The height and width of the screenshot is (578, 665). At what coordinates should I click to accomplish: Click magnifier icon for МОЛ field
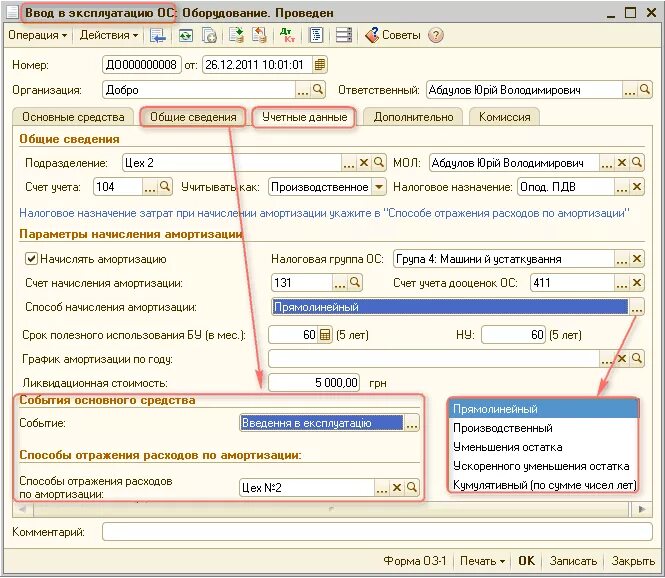coord(637,163)
